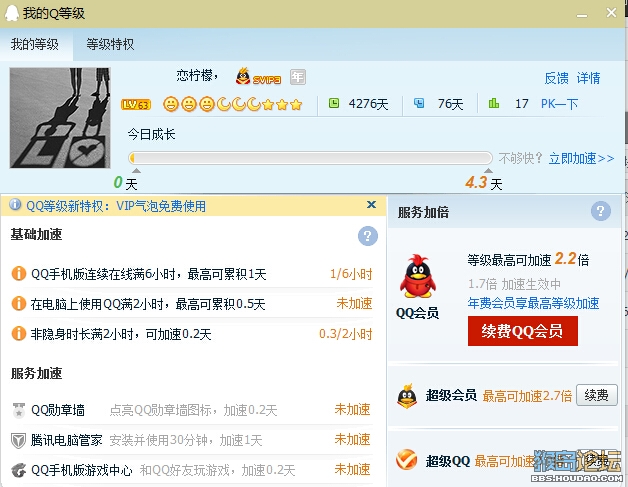Viewport: 628px width, 487px height.
Task: Click the 腾讯电脑管家 shield icon
Action: (18, 440)
